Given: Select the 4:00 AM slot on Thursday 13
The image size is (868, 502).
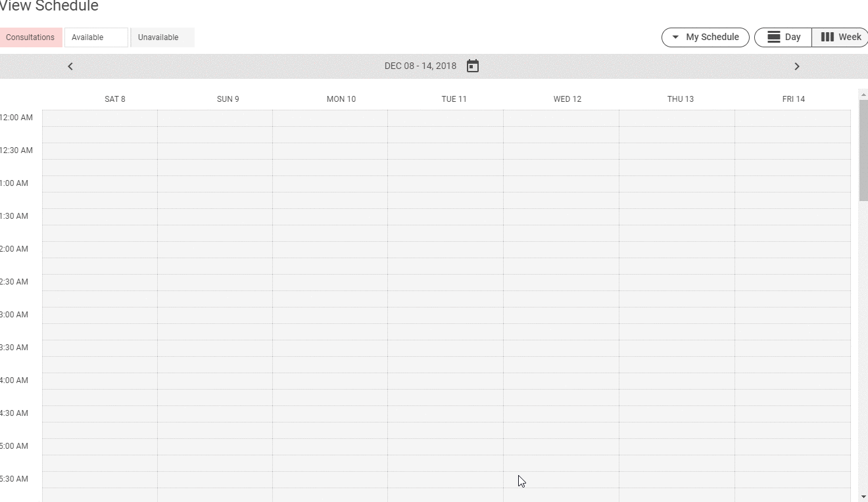Looking at the screenshot, I should tap(677, 381).
